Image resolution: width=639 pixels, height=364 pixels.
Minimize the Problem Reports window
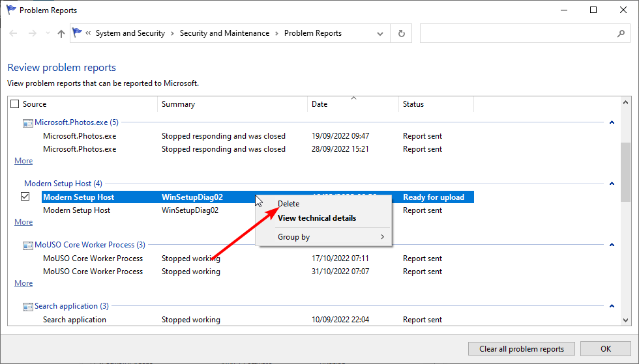(x=564, y=10)
